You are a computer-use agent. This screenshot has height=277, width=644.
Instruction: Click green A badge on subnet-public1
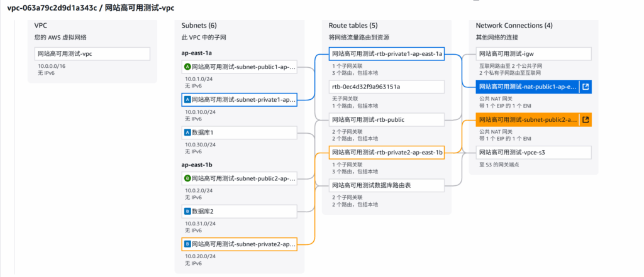[x=187, y=67]
